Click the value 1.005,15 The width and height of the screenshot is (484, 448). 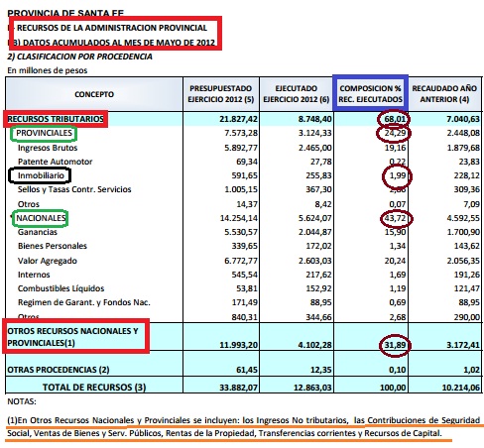[x=241, y=189]
